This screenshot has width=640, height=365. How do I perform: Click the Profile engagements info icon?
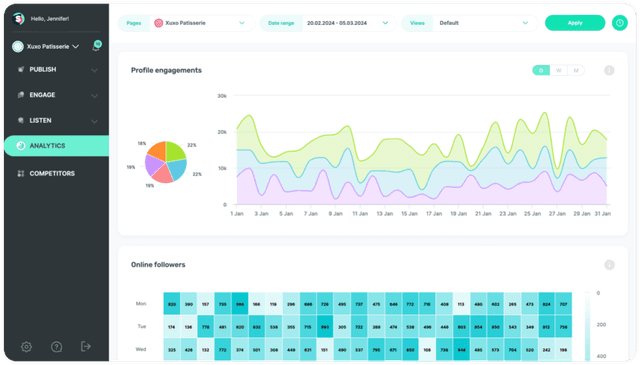(x=609, y=70)
